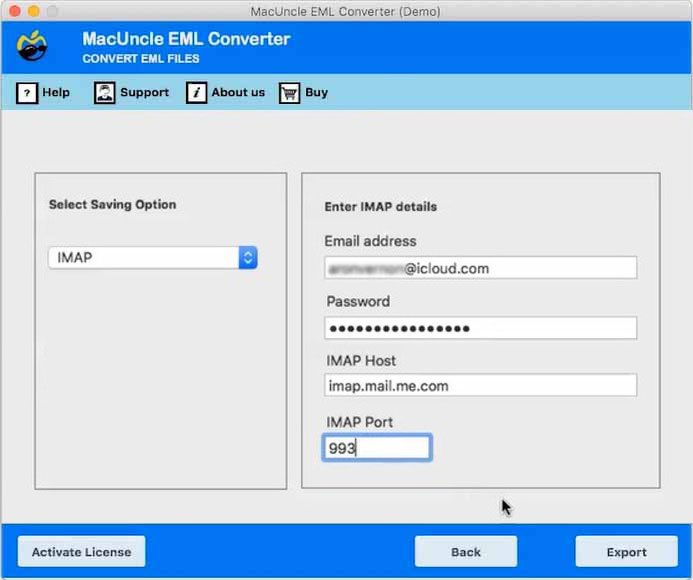Click the 'IMAP Host' label
693x580 pixels.
click(361, 361)
